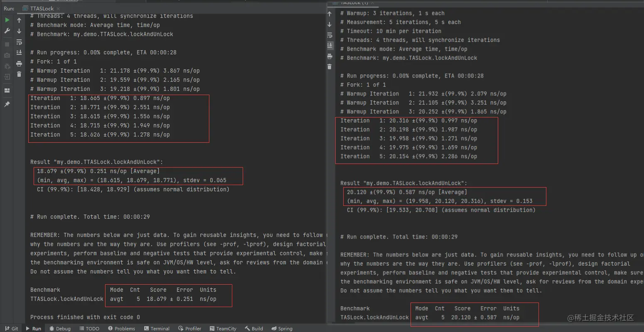The image size is (644, 332).
Task: Print left console output with printer icon
Action: tap(19, 63)
